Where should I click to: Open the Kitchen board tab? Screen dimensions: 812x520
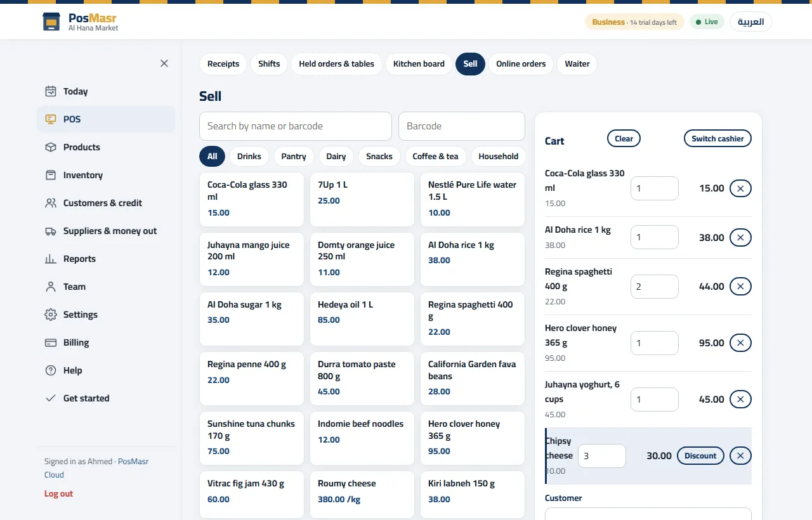[x=419, y=63]
